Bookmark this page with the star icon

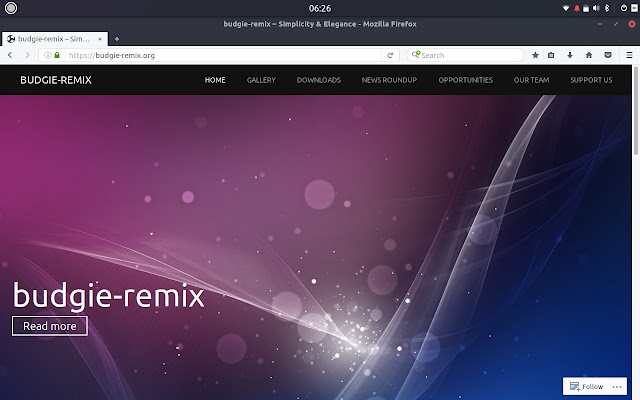pyautogui.click(x=536, y=55)
